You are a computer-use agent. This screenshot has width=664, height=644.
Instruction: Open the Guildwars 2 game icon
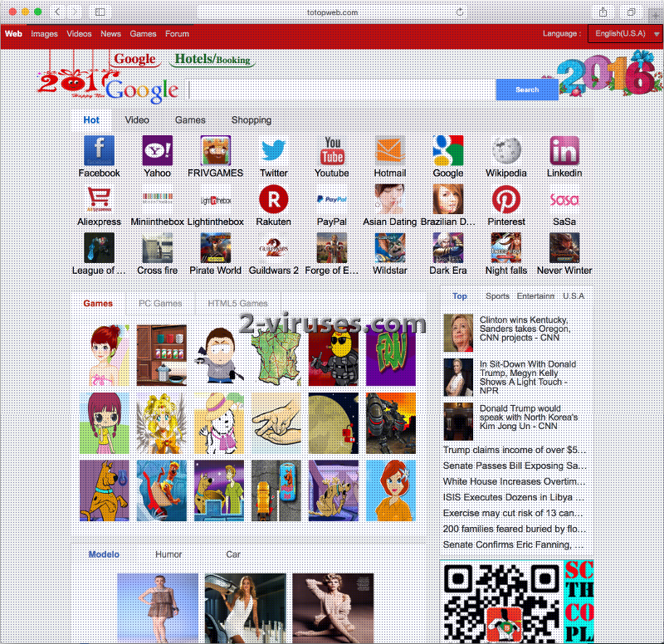(274, 247)
